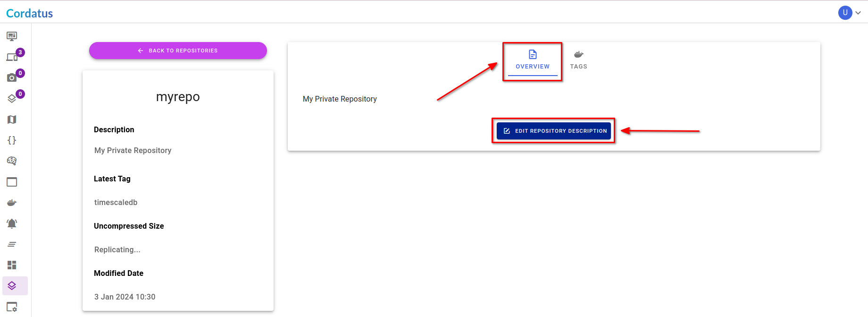Click the monitor dashboard icon in sidebar
The height and width of the screenshot is (317, 868).
[x=12, y=36]
